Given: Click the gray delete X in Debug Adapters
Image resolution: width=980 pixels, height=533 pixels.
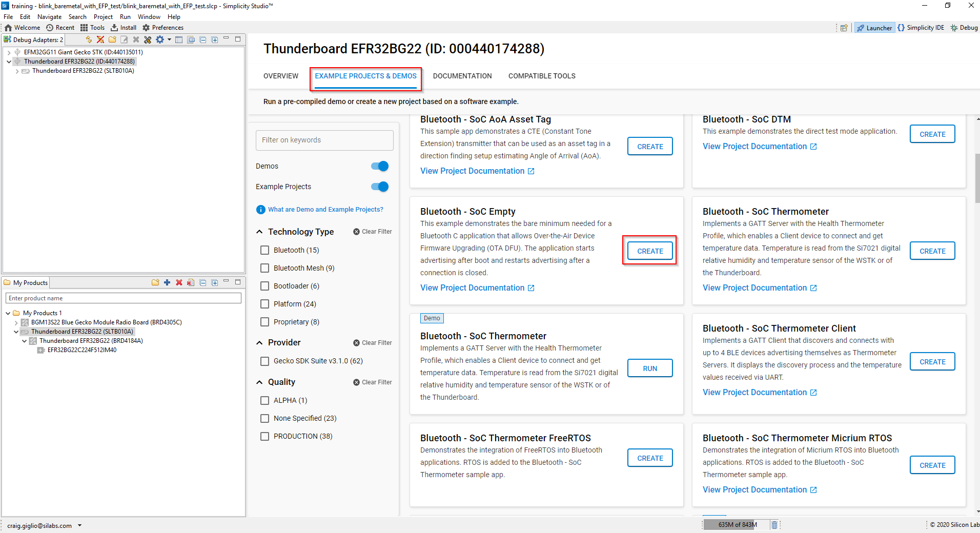Looking at the screenshot, I should 136,39.
